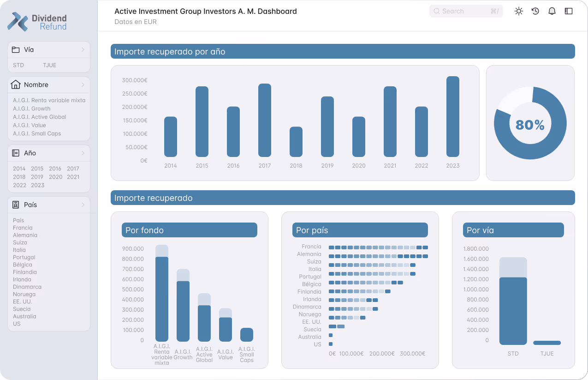The height and width of the screenshot is (380, 588).
Task: Select Dinamarca in País filter list
Action: tap(27, 287)
